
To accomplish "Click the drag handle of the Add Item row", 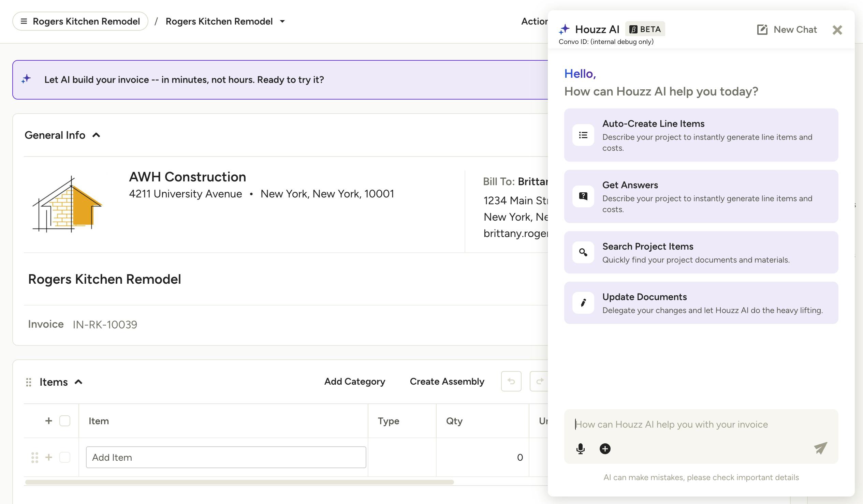I will point(34,457).
